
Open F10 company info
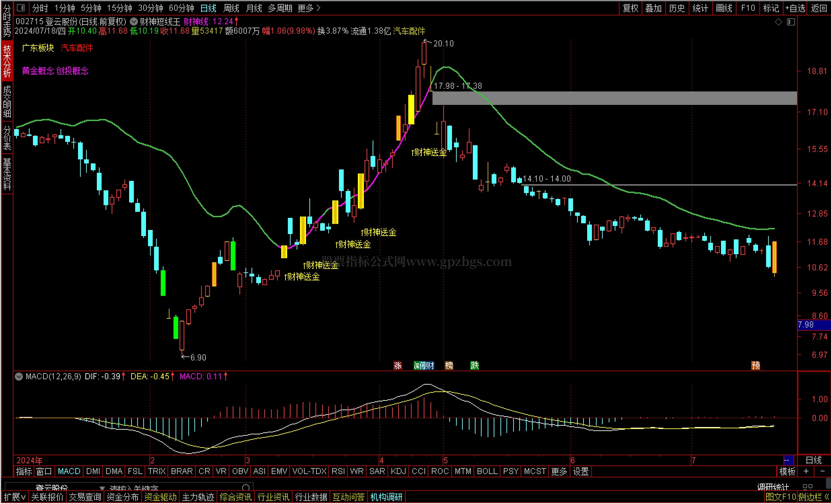(748, 8)
